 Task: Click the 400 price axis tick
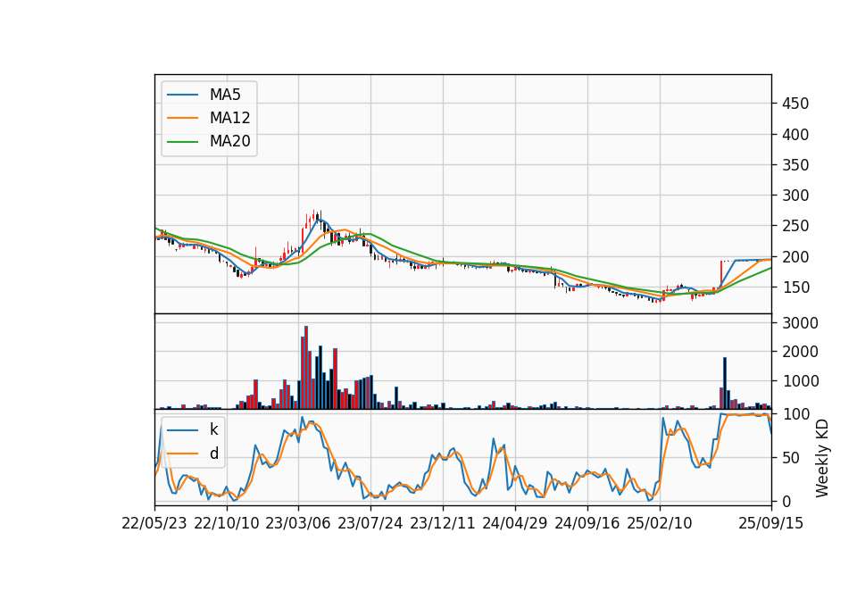pos(795,134)
